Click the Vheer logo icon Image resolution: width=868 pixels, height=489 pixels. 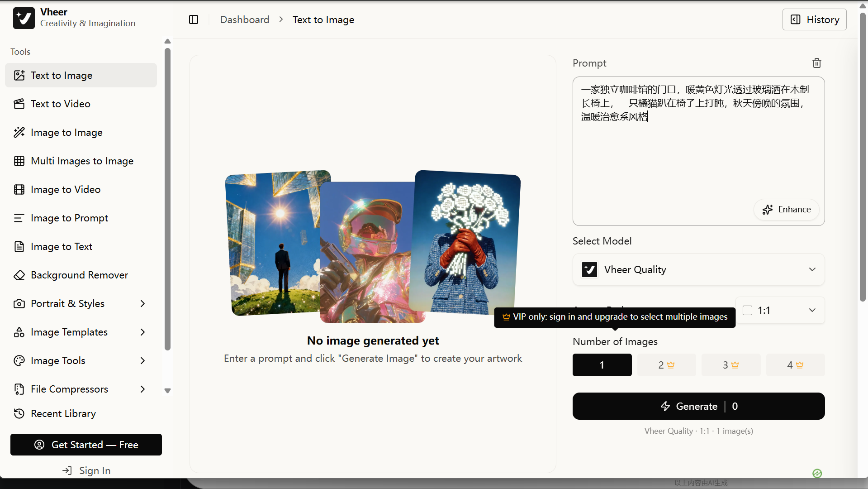(24, 18)
